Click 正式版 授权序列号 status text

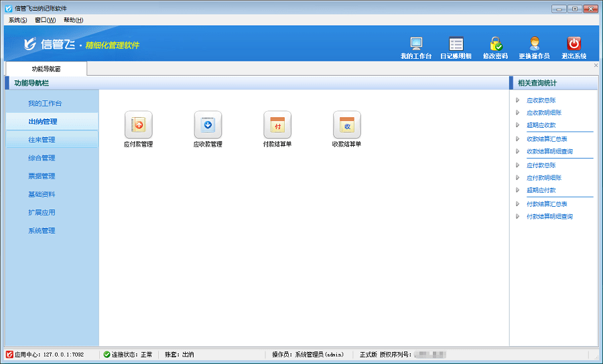point(386,355)
